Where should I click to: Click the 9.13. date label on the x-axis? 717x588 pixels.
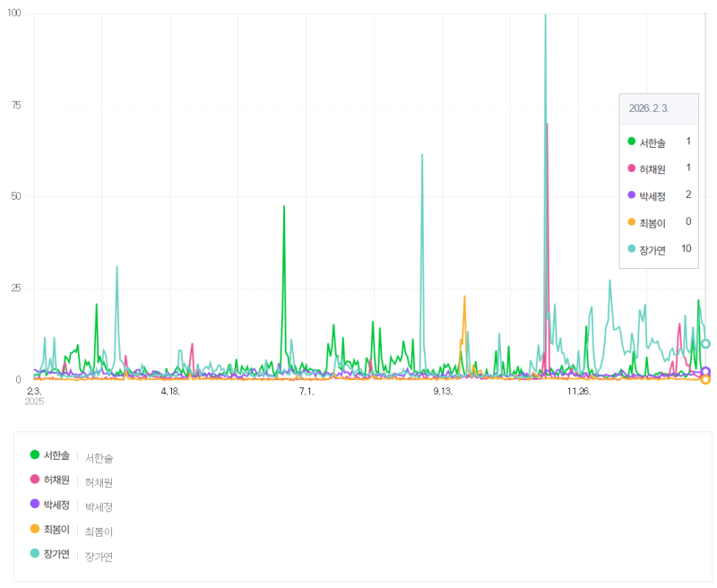tap(443, 392)
